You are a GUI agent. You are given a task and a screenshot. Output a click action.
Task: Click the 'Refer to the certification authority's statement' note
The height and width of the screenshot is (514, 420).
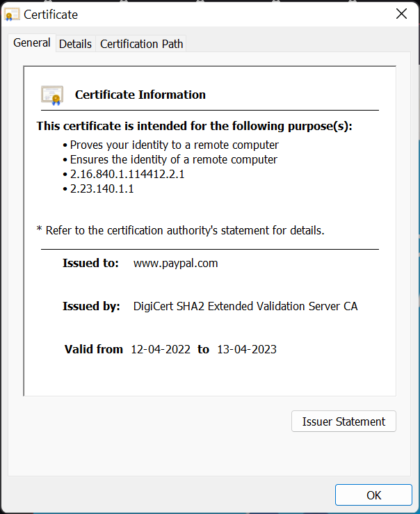[181, 230]
